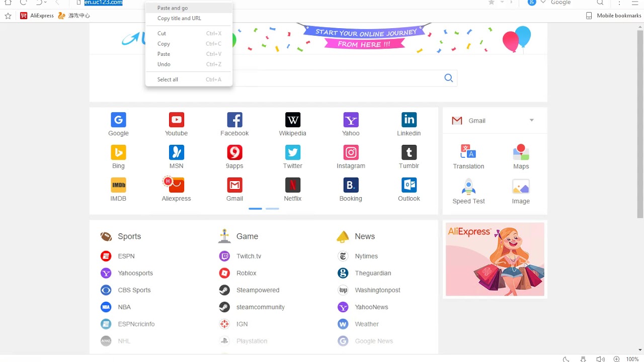Select Undo in the context menu
Viewport: 644px width, 362px height.
coord(189,64)
